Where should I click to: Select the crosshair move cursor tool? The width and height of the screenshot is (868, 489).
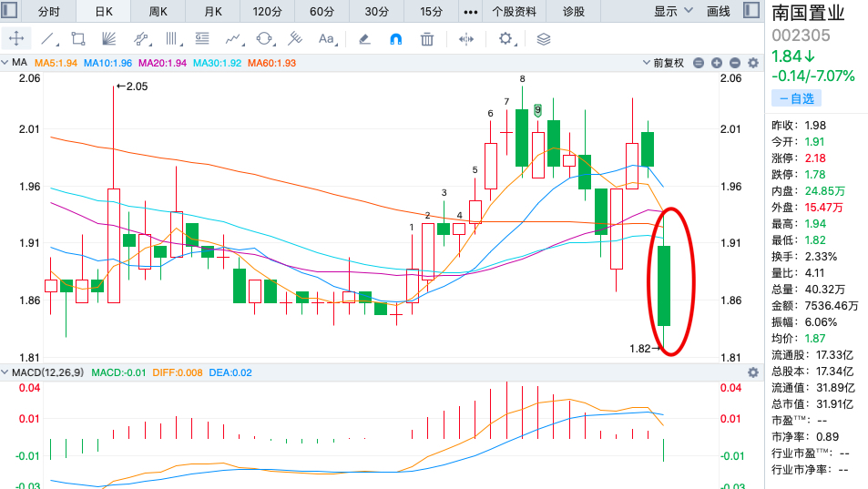point(16,39)
